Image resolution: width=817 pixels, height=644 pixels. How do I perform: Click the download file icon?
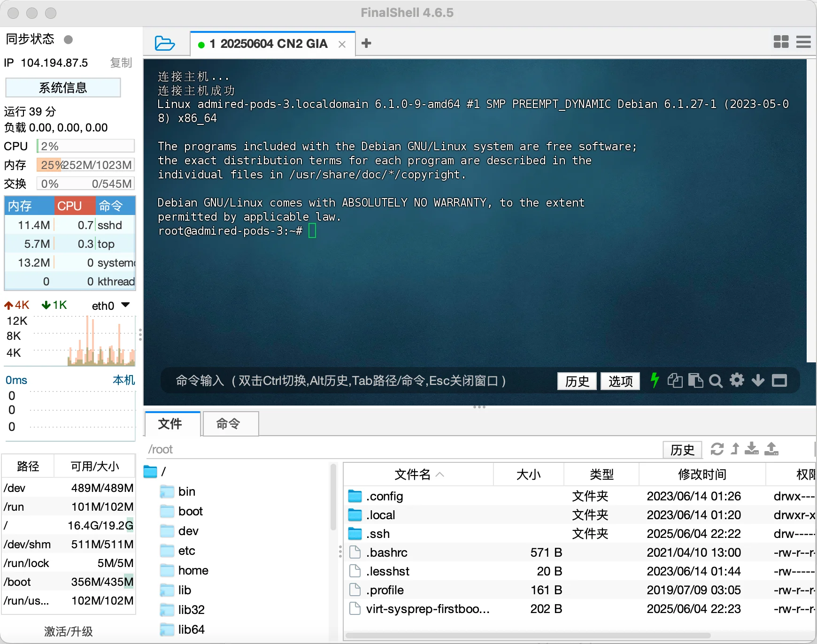point(752,449)
